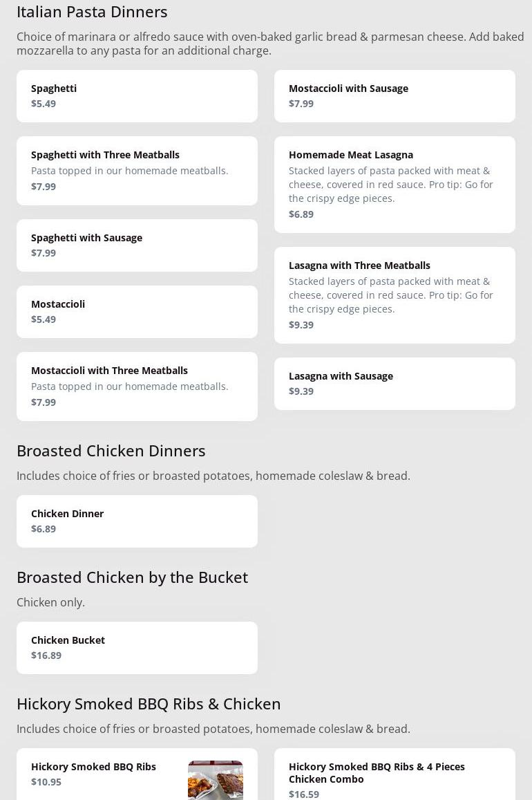Image resolution: width=532 pixels, height=800 pixels.
Task: Select Spaghetti with Three Meatballs card
Action: [x=137, y=170]
